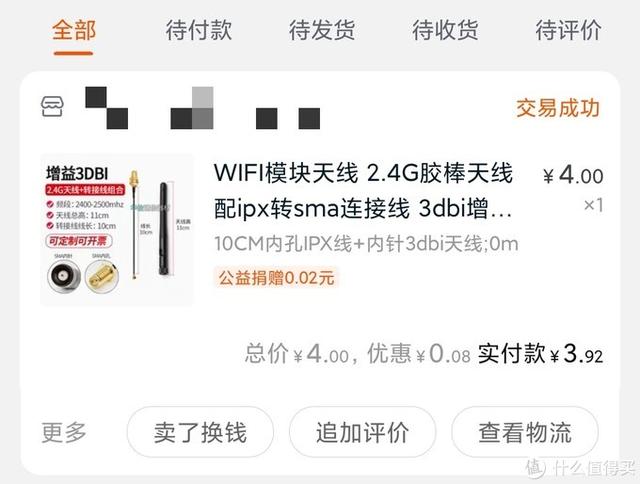Tap the ×1 quantity label
640x484 pixels.
593,205
